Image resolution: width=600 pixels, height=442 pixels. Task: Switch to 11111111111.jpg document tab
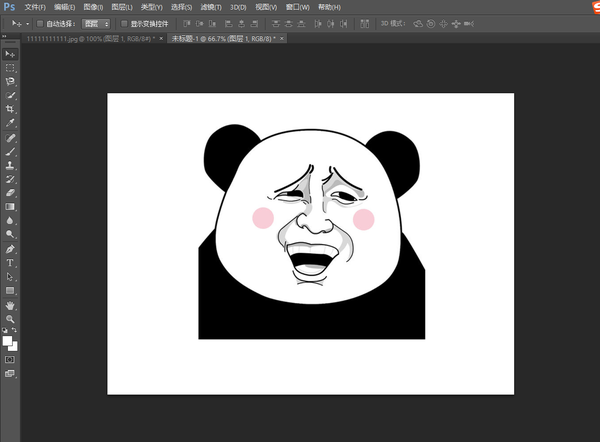pos(91,39)
